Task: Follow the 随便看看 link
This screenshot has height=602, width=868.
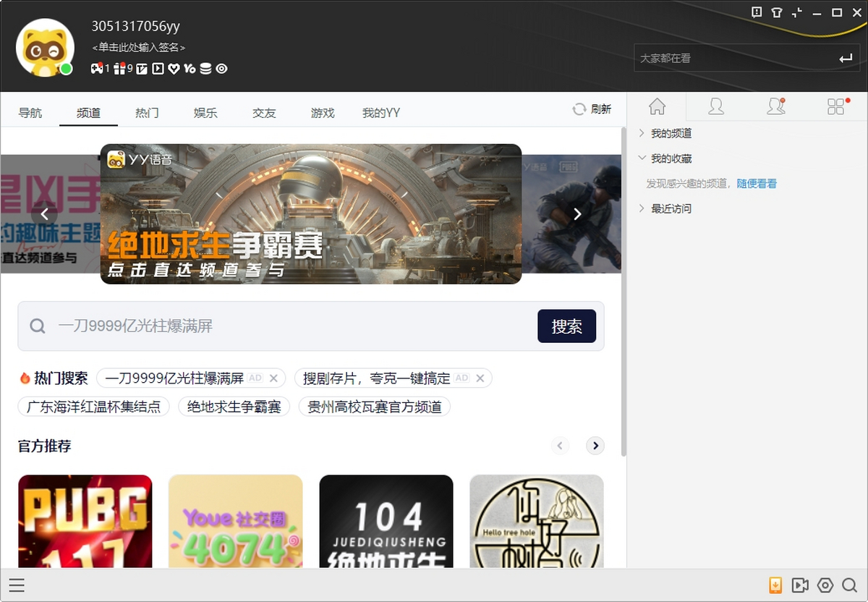Action: pos(757,184)
